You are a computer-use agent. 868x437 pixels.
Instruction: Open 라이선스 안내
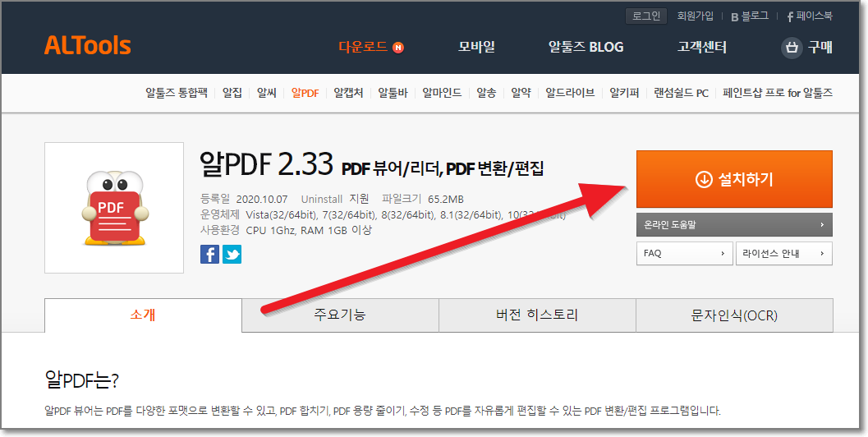[x=784, y=253]
